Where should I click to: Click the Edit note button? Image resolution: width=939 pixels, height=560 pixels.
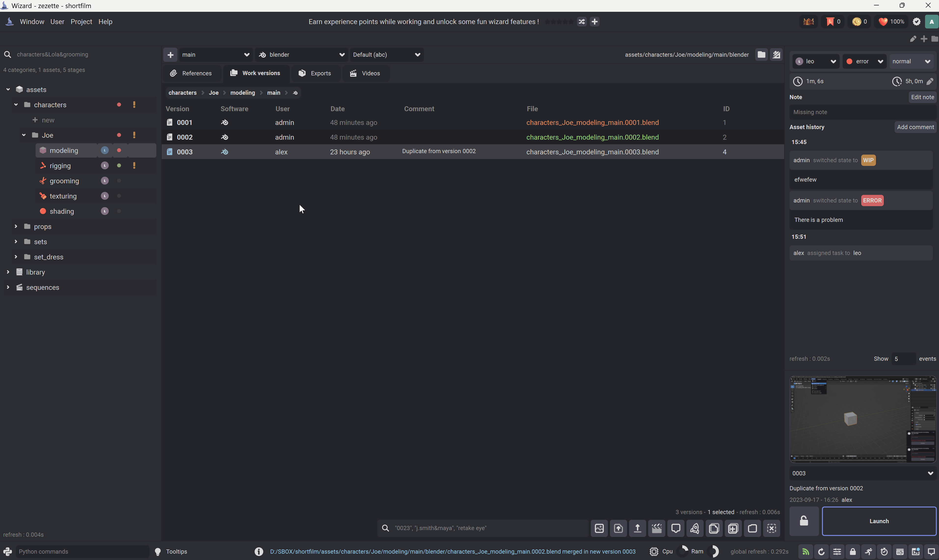point(922,97)
